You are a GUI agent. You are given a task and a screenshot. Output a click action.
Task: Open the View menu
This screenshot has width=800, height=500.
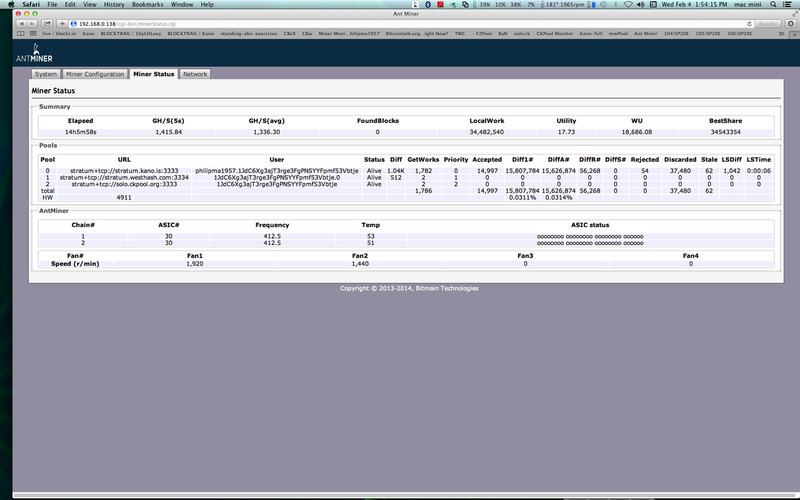coord(90,4)
